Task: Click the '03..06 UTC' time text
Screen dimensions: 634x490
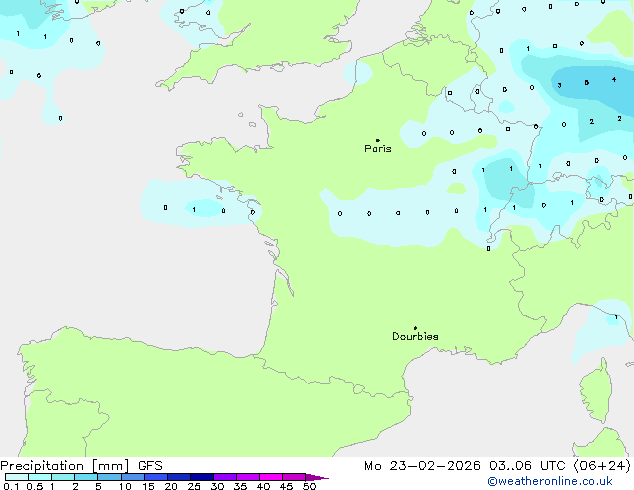Action: 526,466
